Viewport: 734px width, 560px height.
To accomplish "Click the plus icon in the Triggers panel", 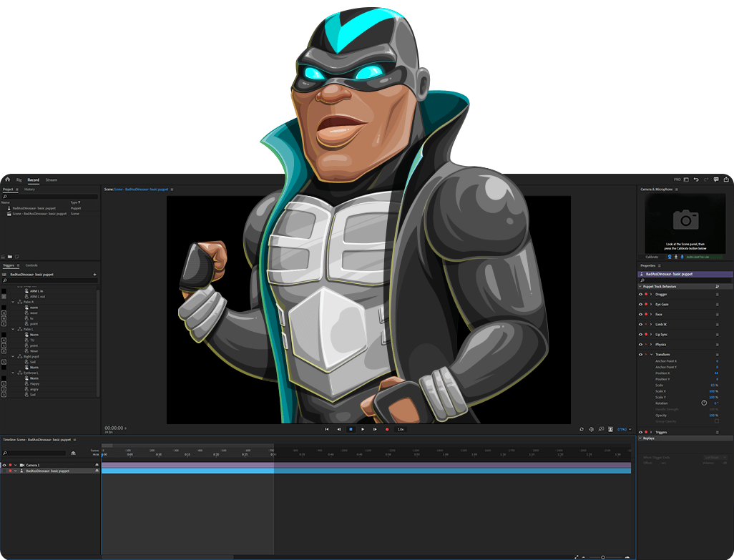I will [94, 274].
